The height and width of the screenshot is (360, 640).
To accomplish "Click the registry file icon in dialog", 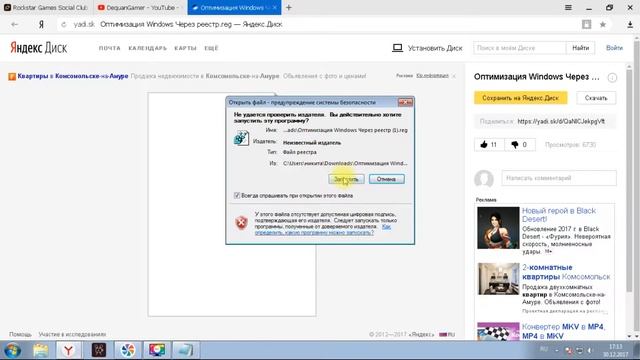I will [x=241, y=138].
